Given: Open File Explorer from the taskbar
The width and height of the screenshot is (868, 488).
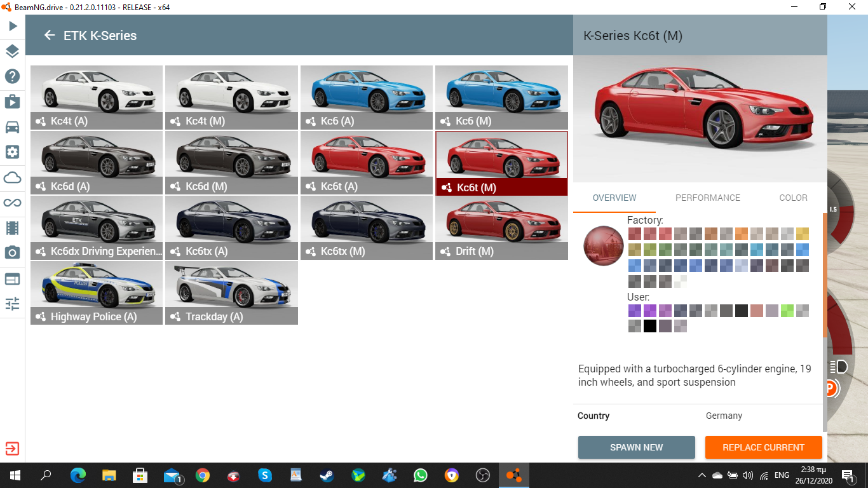Looking at the screenshot, I should click(109, 475).
